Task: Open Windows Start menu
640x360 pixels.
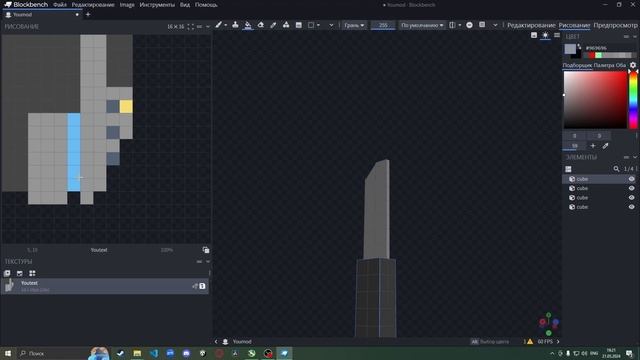Action: pyautogui.click(x=8, y=353)
